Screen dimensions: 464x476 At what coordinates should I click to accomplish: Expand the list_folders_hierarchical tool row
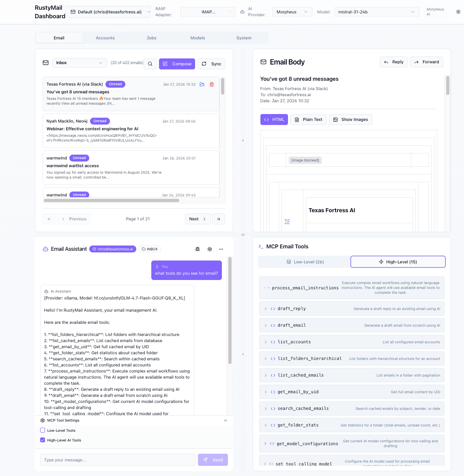(x=352, y=358)
